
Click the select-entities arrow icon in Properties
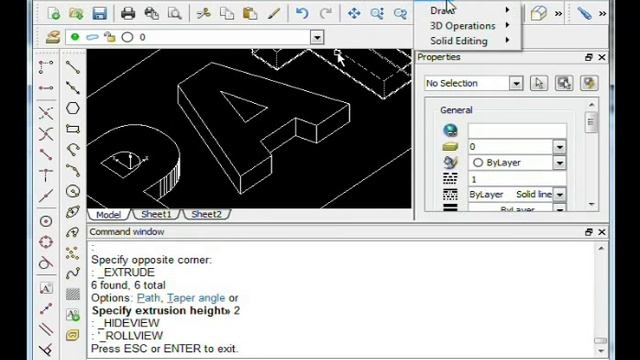tap(539, 83)
